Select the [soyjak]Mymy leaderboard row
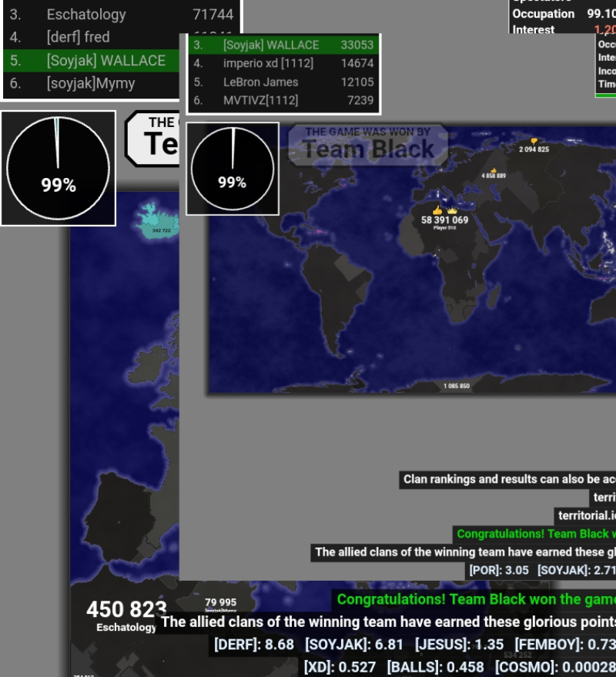The image size is (616, 677). (x=92, y=83)
